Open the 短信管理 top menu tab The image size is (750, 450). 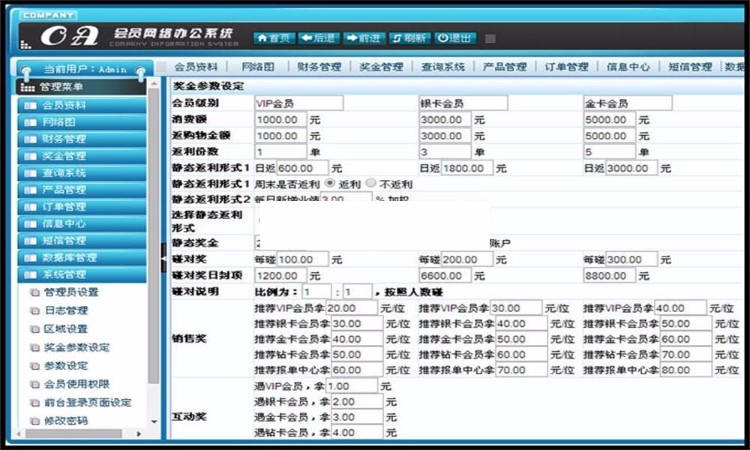click(690, 66)
